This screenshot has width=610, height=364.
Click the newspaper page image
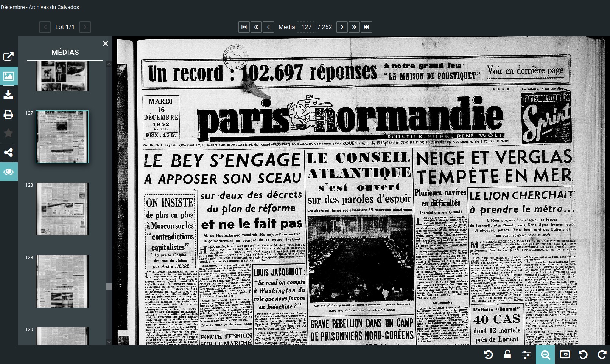[361, 191]
